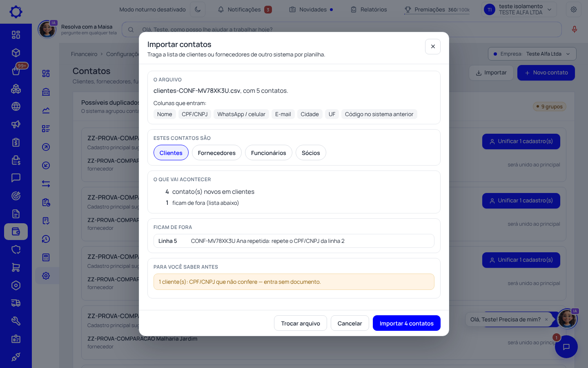Click the delivery truck icon in sidebar

(16, 303)
